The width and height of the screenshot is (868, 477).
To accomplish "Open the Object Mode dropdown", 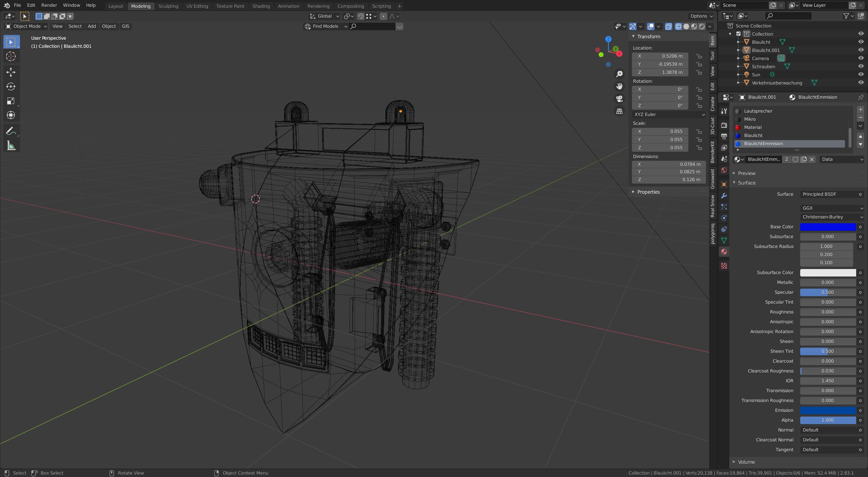I will [x=26, y=26].
